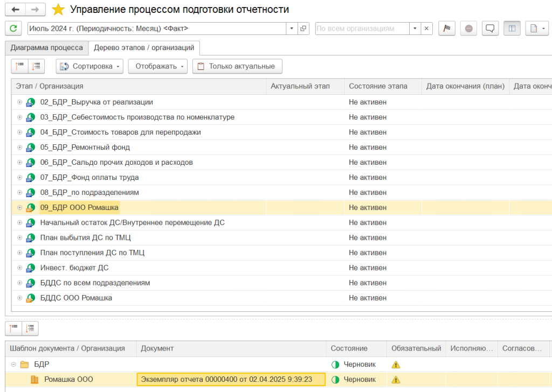The height and width of the screenshot is (392, 552).
Task: Open the 'Отображать' dropdown menu
Action: pyautogui.click(x=157, y=66)
